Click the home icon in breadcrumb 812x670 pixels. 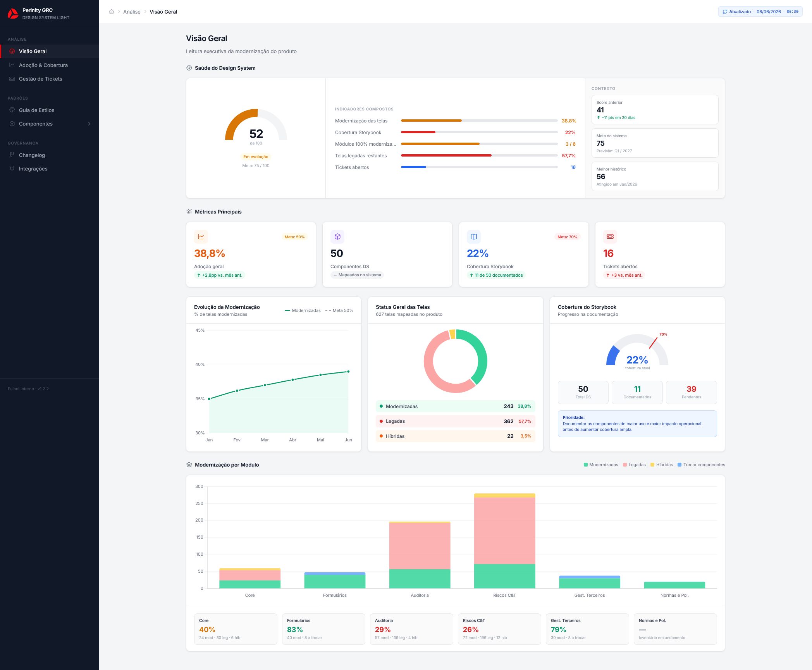[112, 12]
